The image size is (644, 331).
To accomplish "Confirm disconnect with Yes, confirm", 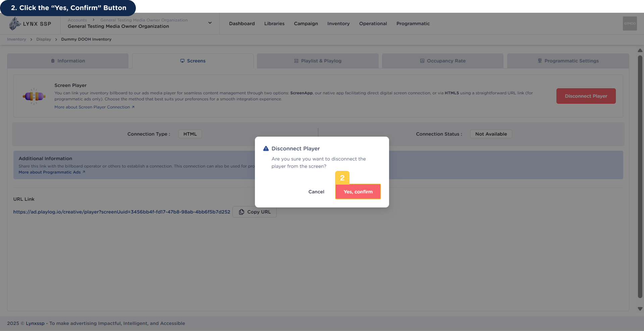I will point(358,192).
